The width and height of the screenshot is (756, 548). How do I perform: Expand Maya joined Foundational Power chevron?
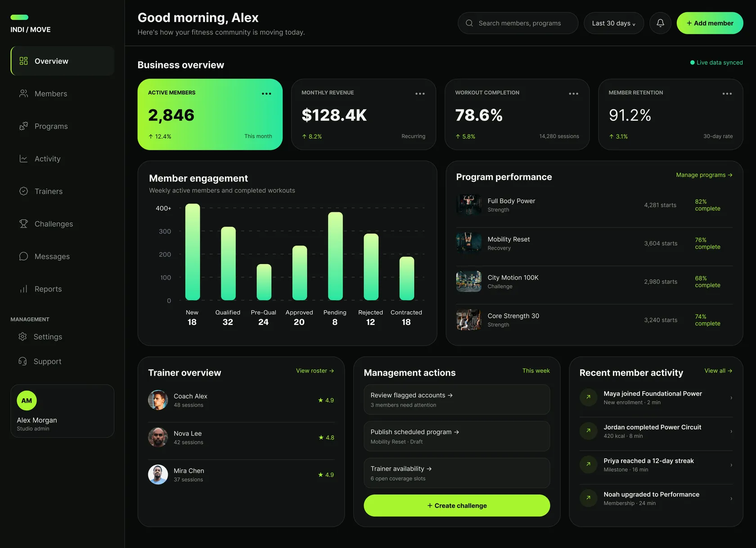(x=731, y=398)
